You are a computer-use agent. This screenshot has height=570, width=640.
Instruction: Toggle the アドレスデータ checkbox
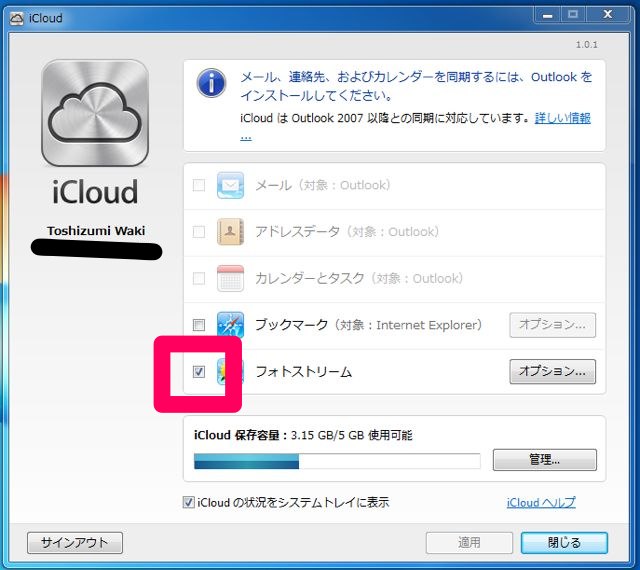point(199,232)
